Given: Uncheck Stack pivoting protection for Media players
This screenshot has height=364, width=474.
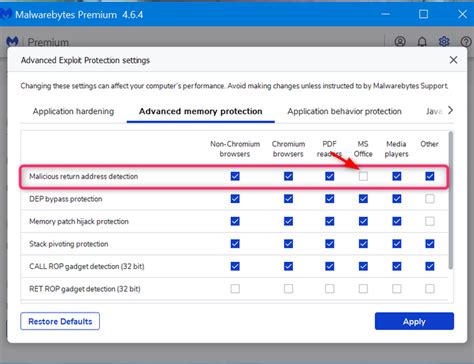Looking at the screenshot, I should tap(397, 244).
